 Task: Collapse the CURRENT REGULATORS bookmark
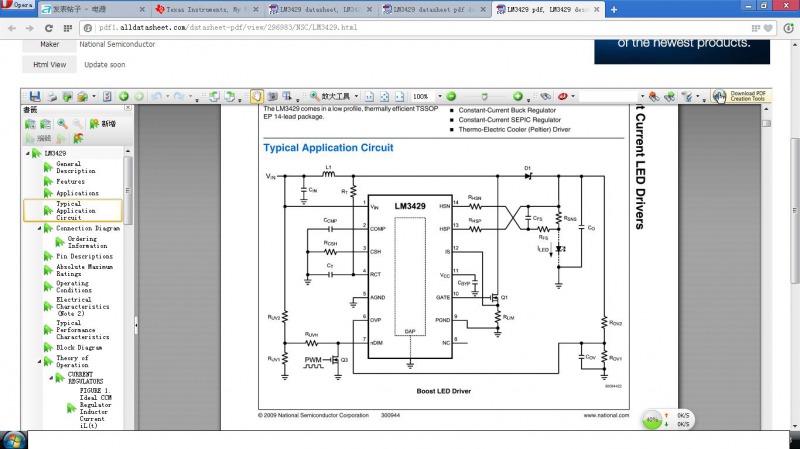(x=51, y=378)
